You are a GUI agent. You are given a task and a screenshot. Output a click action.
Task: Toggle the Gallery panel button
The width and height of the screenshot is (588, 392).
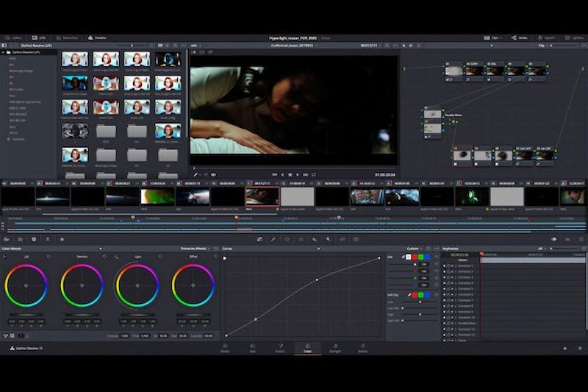pos(14,38)
